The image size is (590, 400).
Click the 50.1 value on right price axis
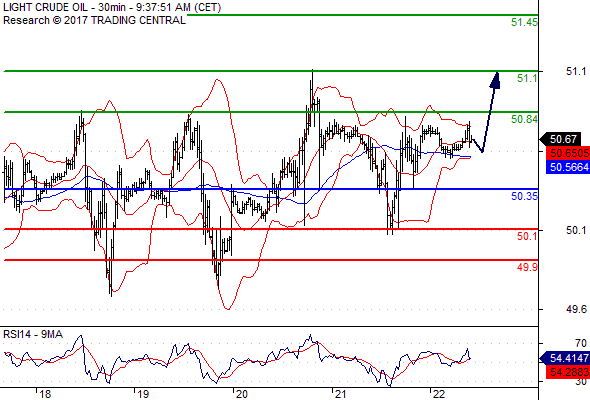(576, 230)
